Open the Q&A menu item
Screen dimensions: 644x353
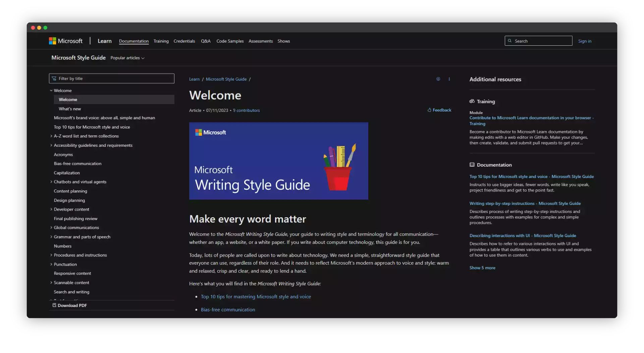point(206,41)
